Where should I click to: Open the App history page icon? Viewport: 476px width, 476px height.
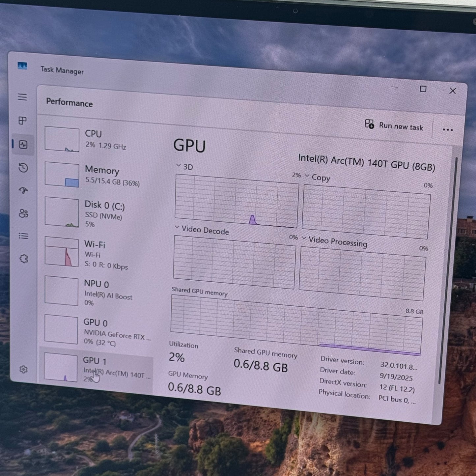(23, 168)
